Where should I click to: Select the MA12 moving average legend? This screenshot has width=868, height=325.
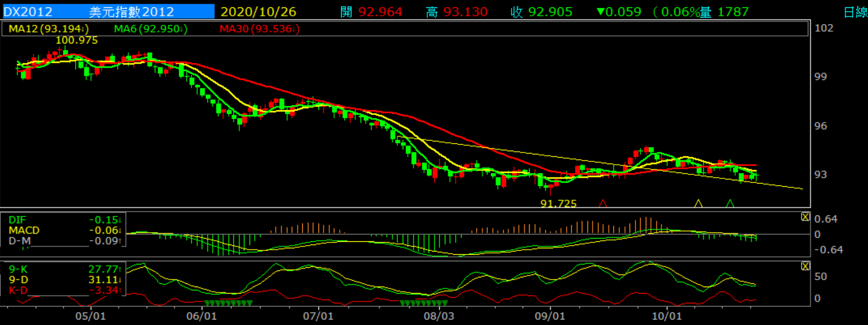pos(49,29)
